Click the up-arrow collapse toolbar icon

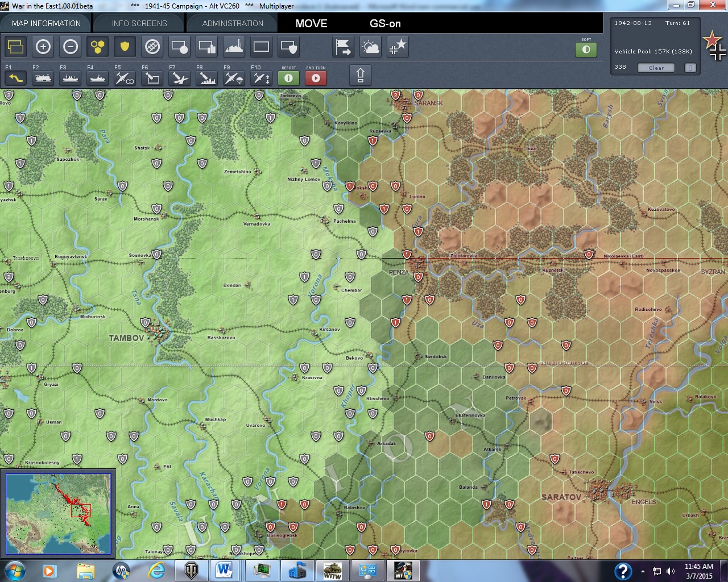[x=360, y=75]
